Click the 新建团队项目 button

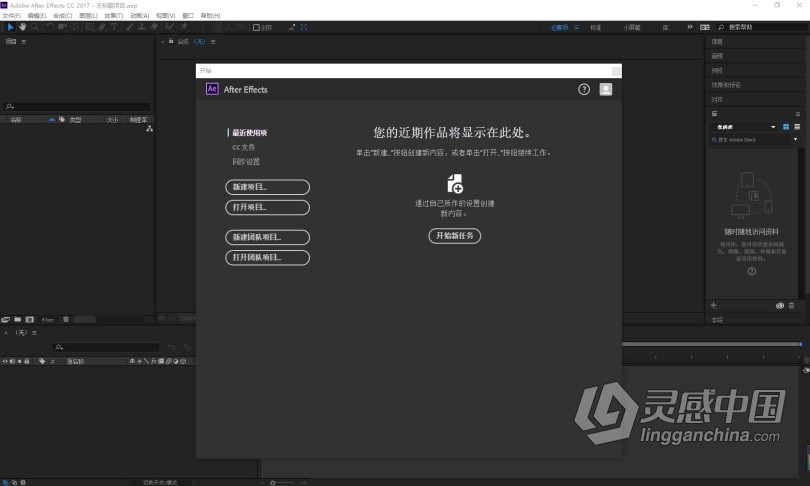(268, 237)
